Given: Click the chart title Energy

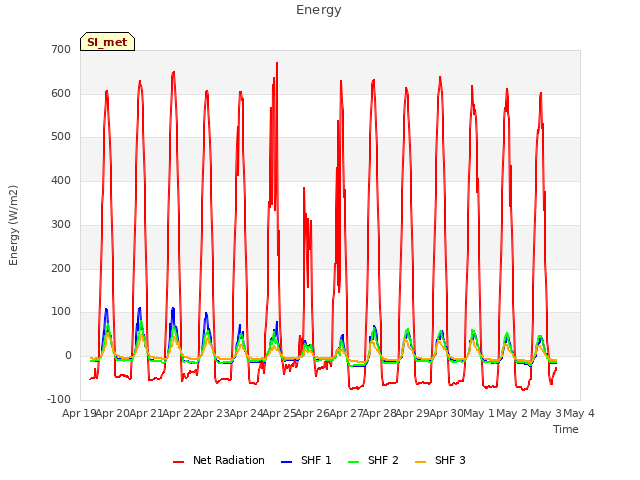Looking at the screenshot, I should [318, 10].
